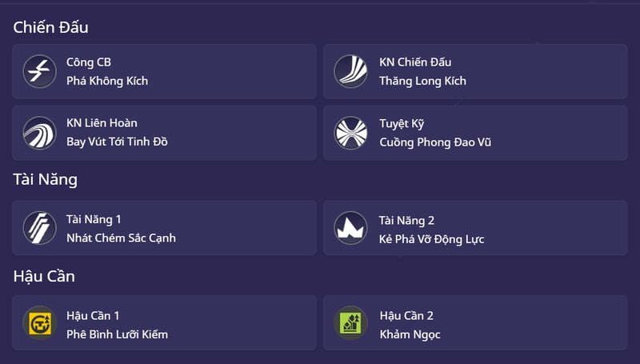Image resolution: width=640 pixels, height=364 pixels.
Task: Click the green Hậu Cần 2 icon
Action: click(x=350, y=323)
